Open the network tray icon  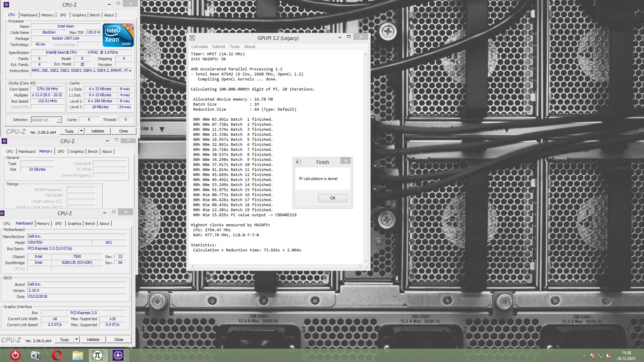click(x=600, y=356)
